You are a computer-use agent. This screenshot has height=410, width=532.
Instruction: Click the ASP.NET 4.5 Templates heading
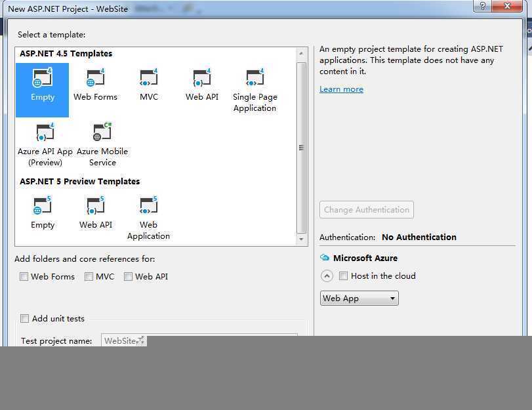point(66,54)
